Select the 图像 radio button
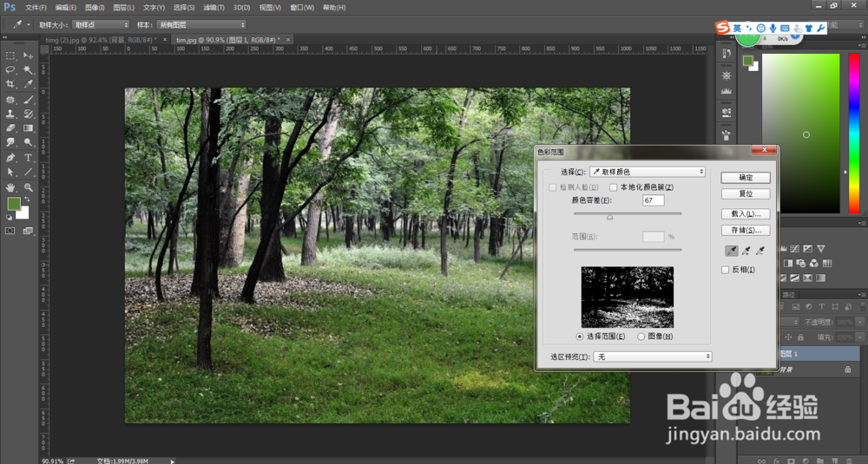This screenshot has width=868, height=464. pos(641,337)
